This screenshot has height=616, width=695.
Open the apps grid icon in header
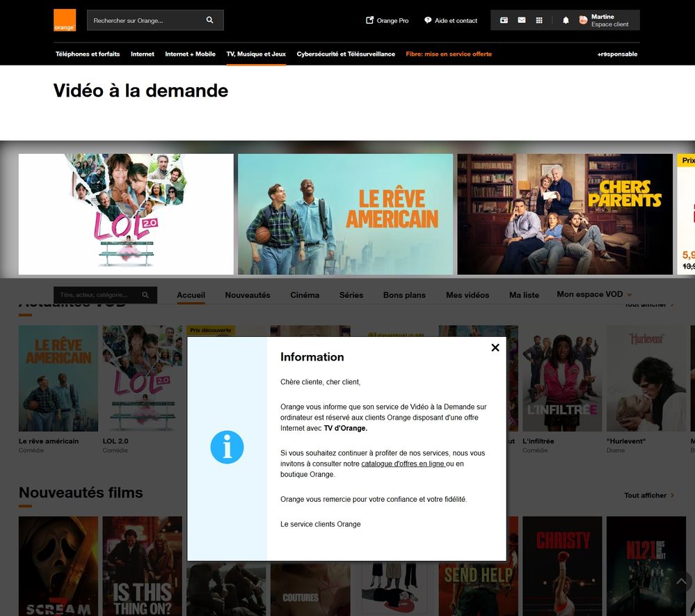[539, 20]
